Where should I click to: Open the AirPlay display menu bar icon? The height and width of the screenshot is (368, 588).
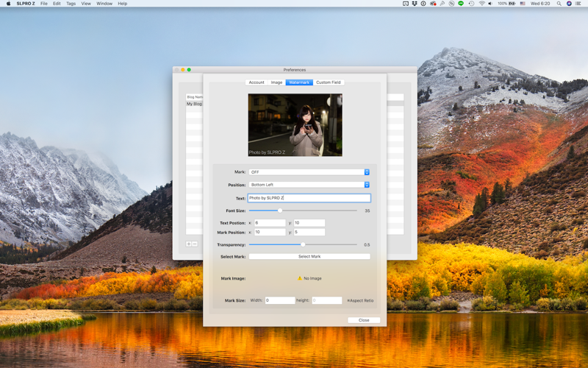coord(406,4)
